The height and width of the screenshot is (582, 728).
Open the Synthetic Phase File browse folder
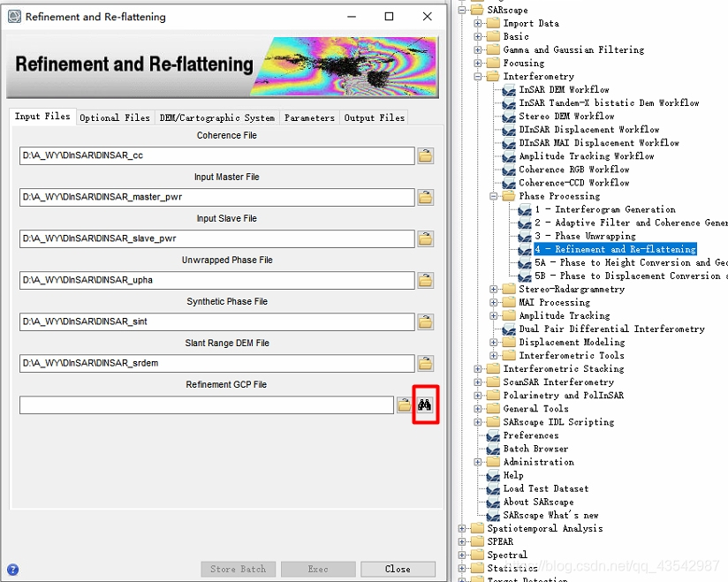pyautogui.click(x=425, y=321)
